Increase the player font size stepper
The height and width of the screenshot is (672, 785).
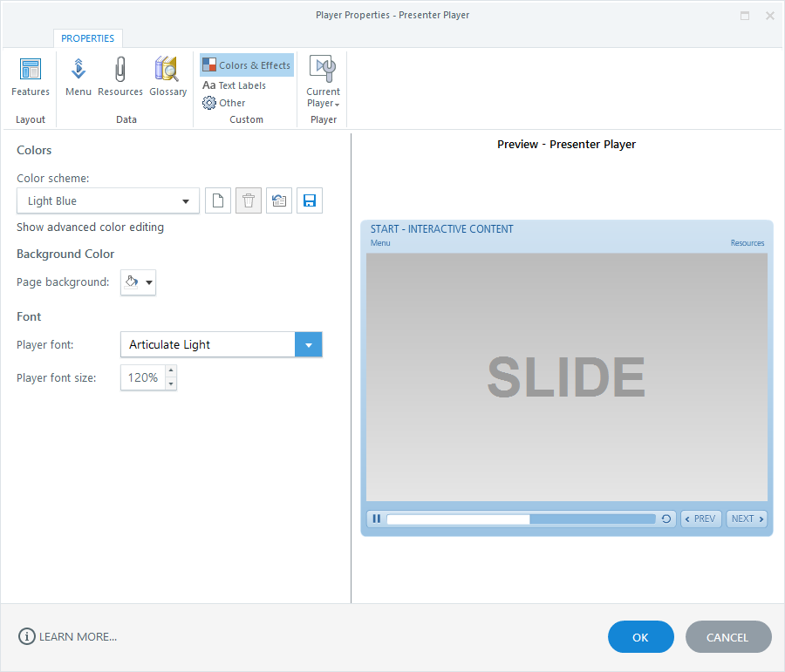(171, 371)
